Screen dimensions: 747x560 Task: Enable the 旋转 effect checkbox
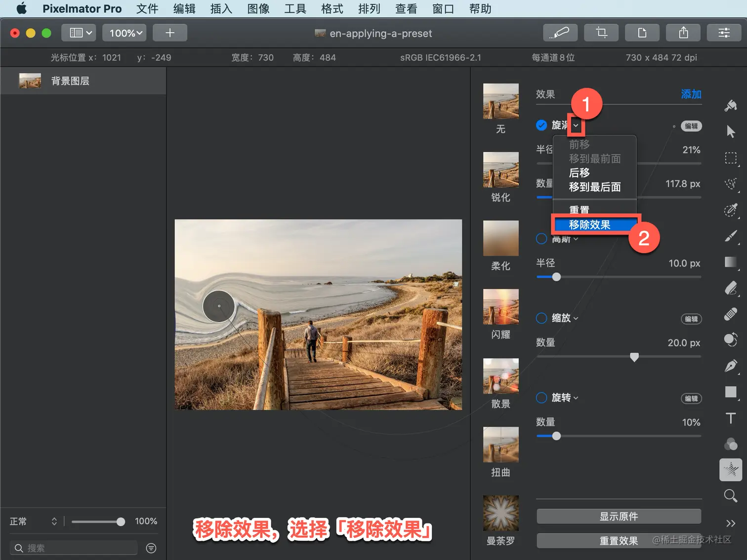click(541, 397)
